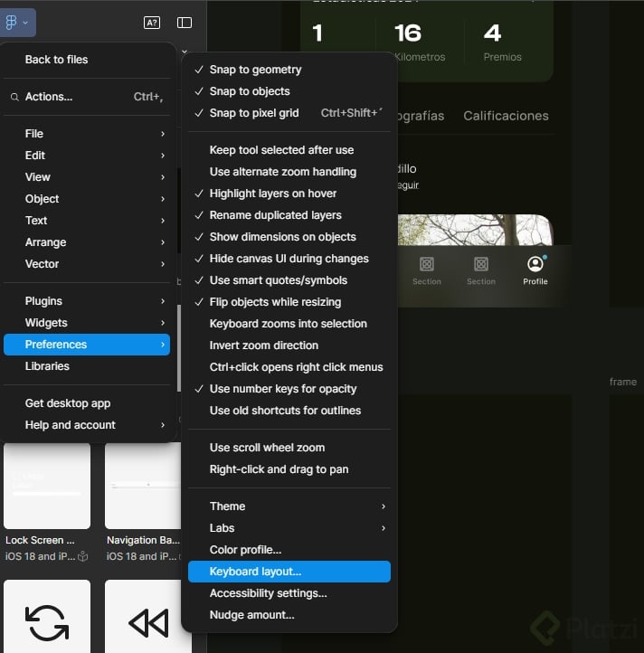Open the Labs submenu

coord(289,528)
